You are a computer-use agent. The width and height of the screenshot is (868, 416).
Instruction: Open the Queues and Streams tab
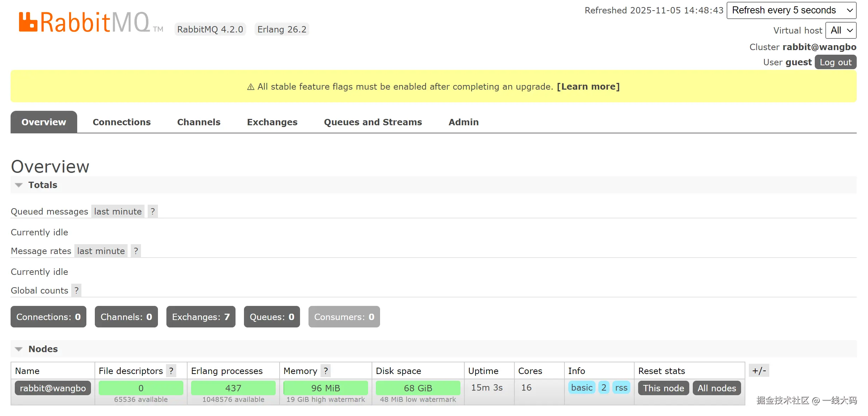coord(373,122)
